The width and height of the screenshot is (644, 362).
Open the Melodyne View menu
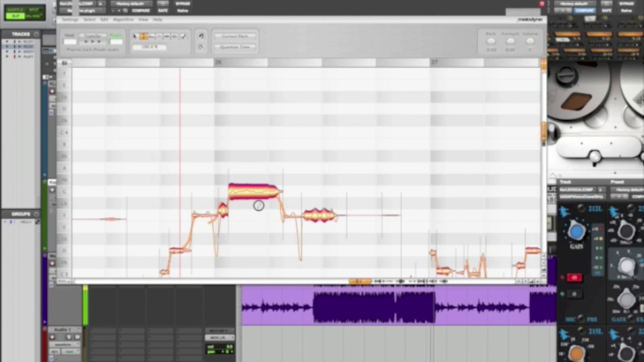coord(143,20)
